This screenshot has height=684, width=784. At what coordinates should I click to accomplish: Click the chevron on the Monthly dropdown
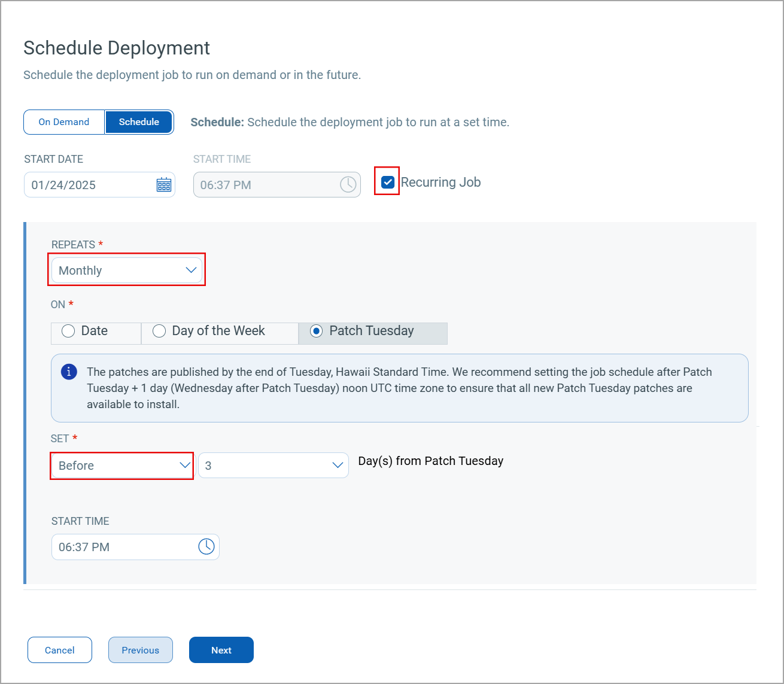pos(191,270)
